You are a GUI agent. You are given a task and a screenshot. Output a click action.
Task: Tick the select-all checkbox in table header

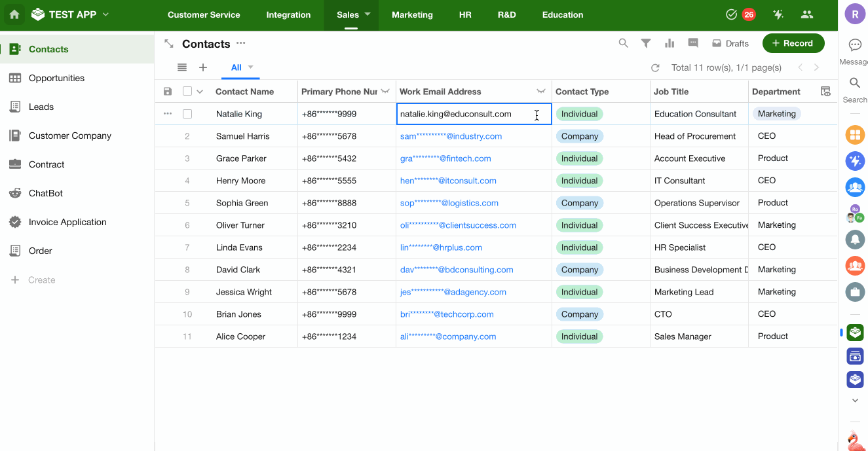coord(187,92)
